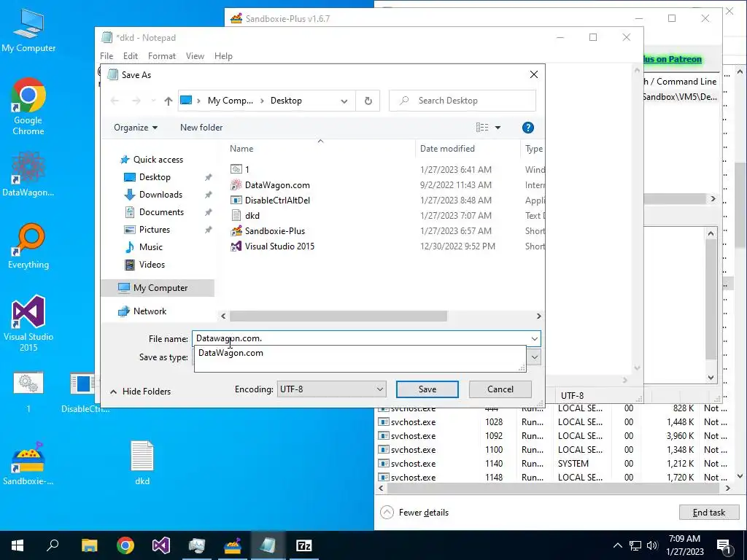The width and height of the screenshot is (747, 560).
Task: Select the dkd text file on desktop
Action: (x=142, y=463)
